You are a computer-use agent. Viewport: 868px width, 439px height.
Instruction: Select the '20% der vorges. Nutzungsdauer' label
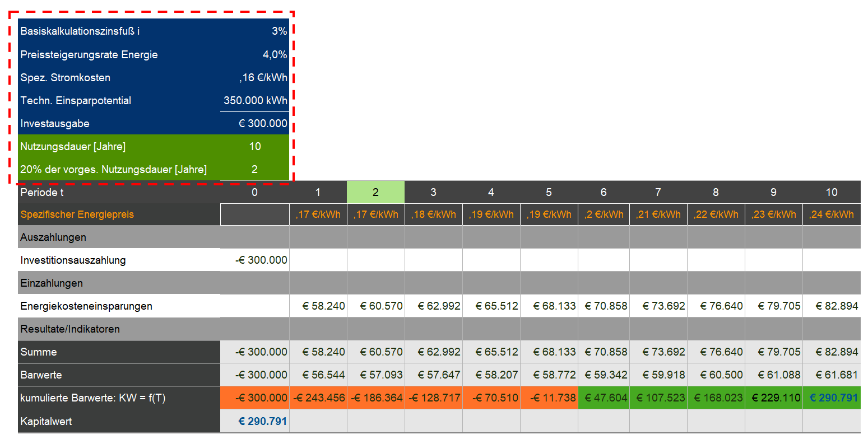(x=113, y=170)
